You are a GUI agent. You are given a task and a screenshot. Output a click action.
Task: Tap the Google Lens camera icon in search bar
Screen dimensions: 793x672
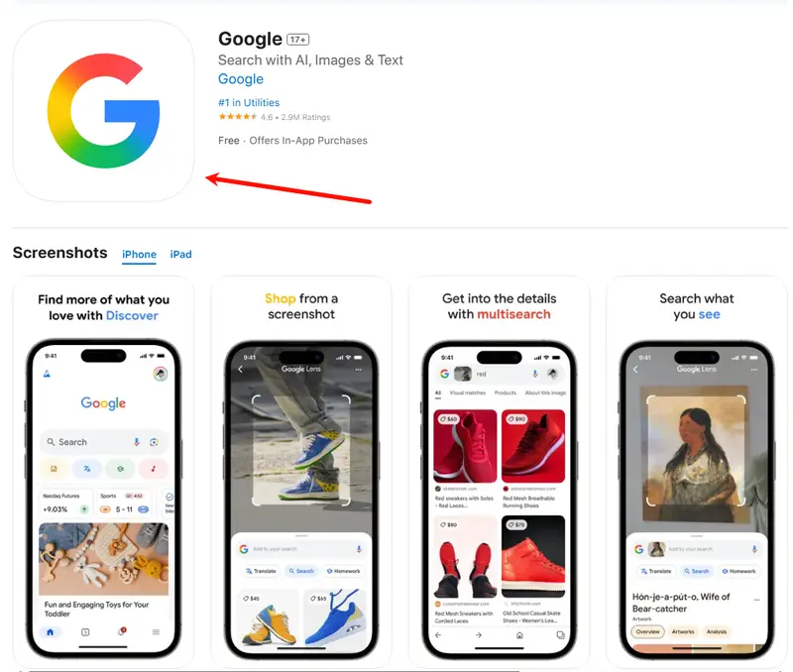(x=154, y=442)
